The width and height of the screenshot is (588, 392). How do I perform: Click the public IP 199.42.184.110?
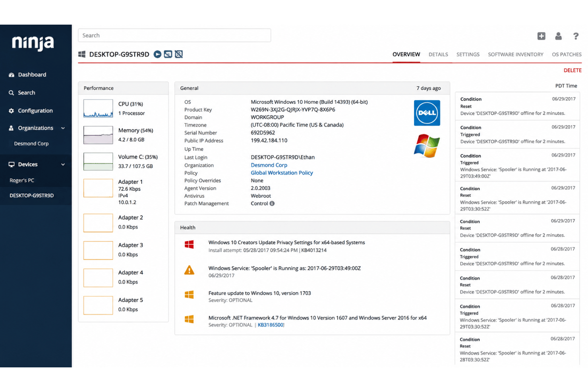coord(269,141)
